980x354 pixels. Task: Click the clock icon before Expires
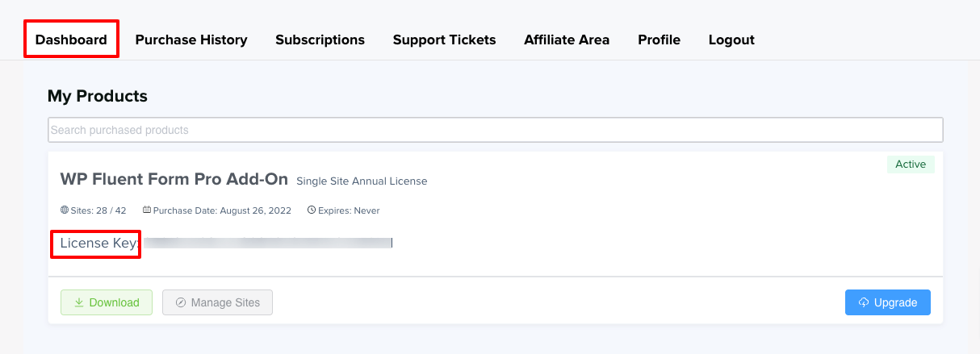tap(312, 210)
